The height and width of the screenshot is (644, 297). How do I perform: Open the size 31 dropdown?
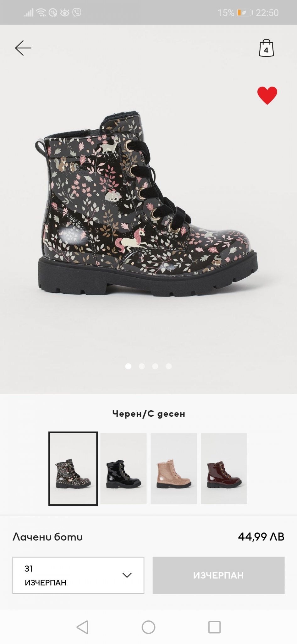point(78,575)
